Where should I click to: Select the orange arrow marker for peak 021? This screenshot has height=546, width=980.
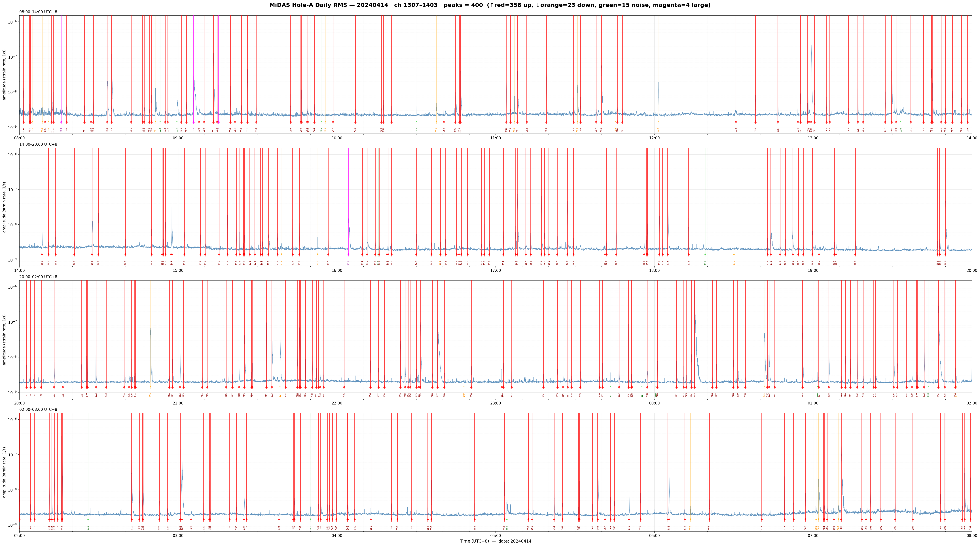tap(156, 122)
